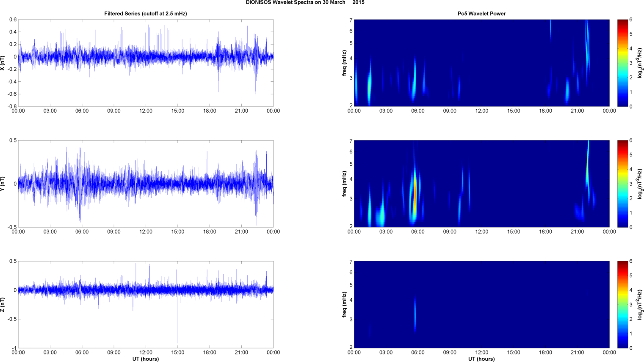Pick the colorbar of the Z wavelet spectrum
The width and height of the screenshot is (644, 362).
622,304
